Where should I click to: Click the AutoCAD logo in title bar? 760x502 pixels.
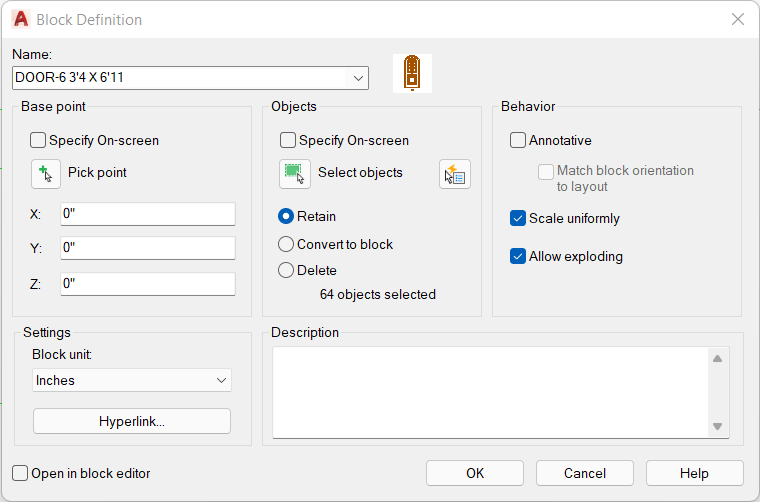pos(21,19)
